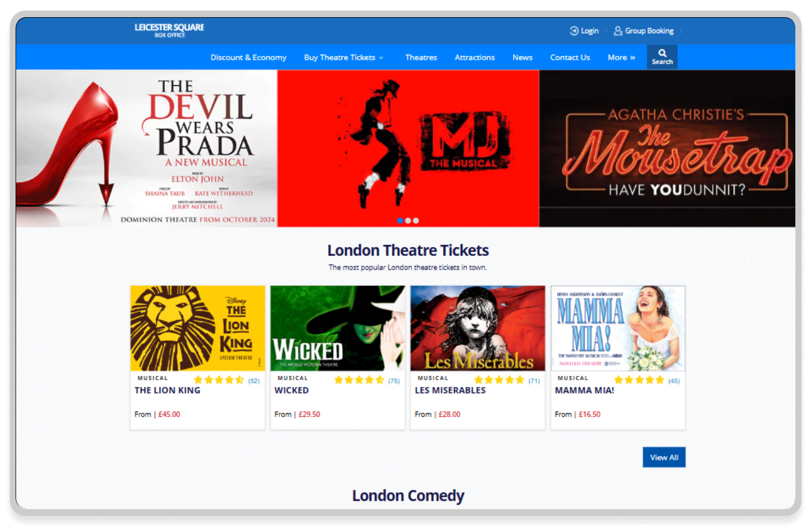This screenshot has width=812, height=527.
Task: Click the Login arrow icon
Action: tap(574, 31)
